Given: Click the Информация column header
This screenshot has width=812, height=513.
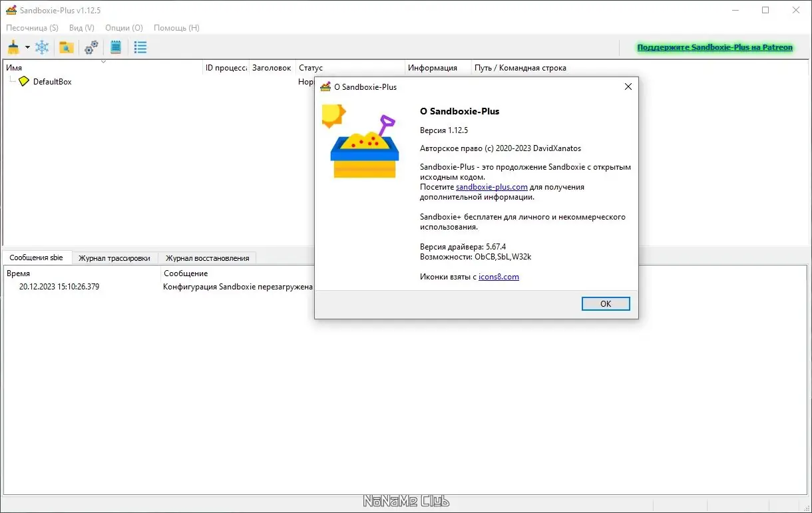Looking at the screenshot, I should click(439, 68).
